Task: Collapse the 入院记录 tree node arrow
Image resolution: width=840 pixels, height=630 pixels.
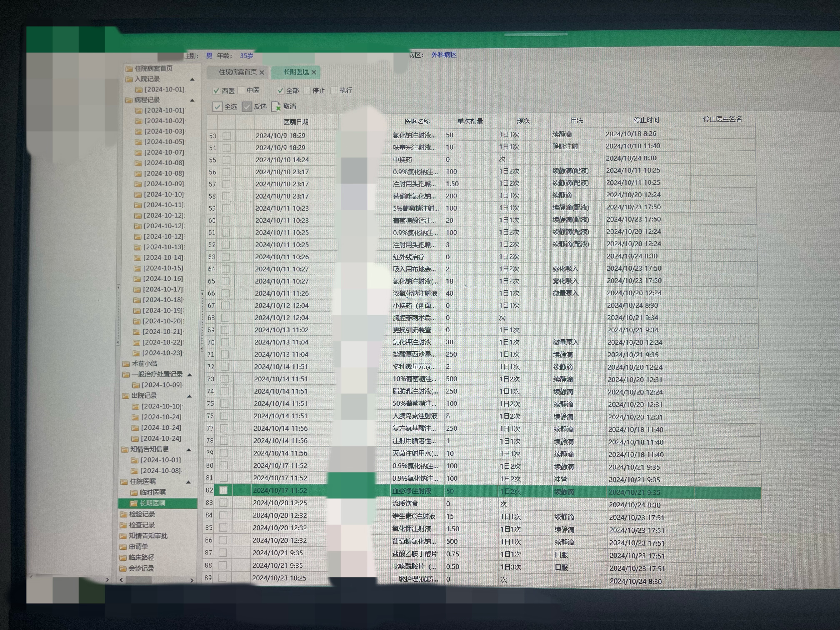Action: click(x=192, y=79)
